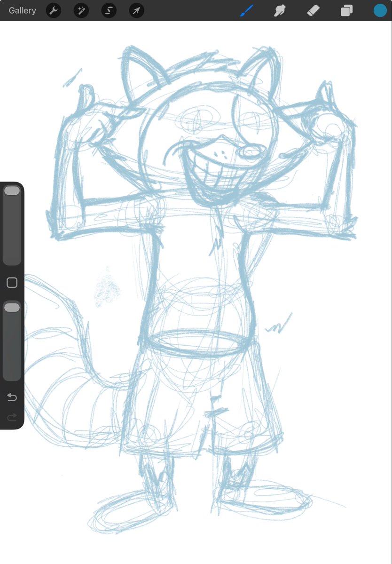Viewport: 392px width, 564px height.
Task: Open the Actions wrench menu
Action: coord(54,10)
